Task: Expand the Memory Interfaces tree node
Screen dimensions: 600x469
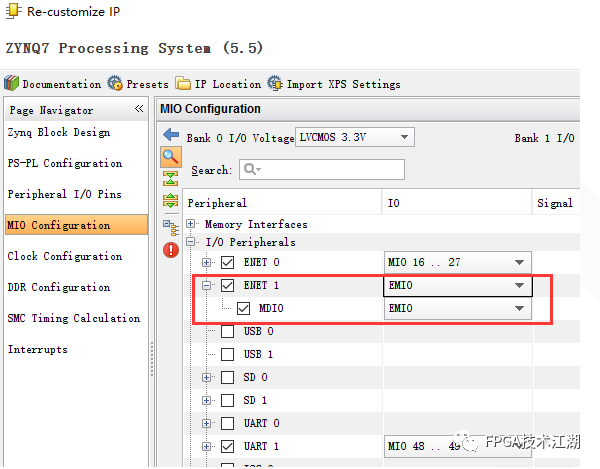Action: 191,224
